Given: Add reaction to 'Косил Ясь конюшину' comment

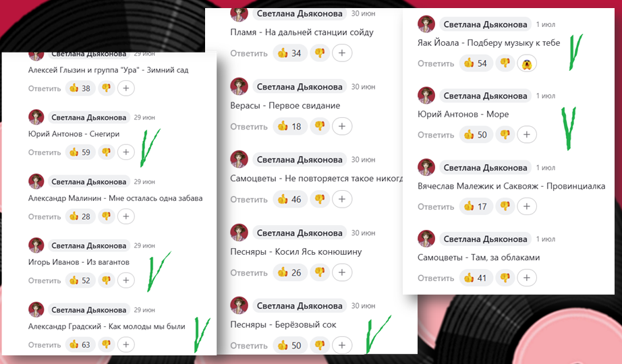Looking at the screenshot, I should click(x=342, y=272).
